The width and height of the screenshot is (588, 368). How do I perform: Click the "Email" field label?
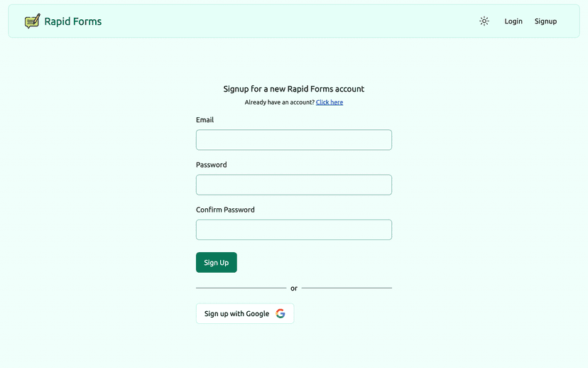pos(205,120)
